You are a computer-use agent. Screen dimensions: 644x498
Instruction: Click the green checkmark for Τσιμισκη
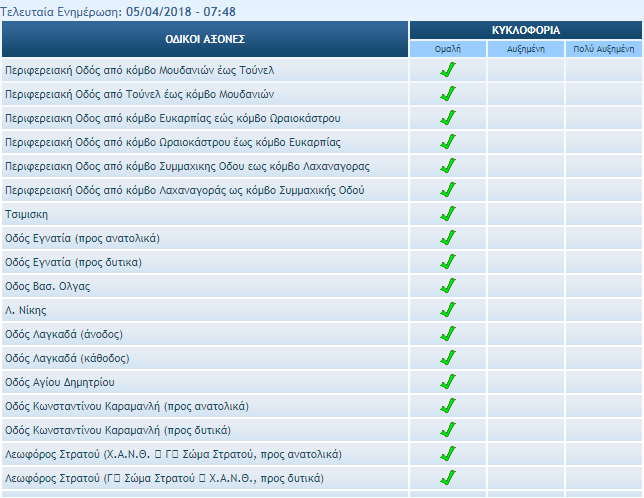[x=448, y=214]
